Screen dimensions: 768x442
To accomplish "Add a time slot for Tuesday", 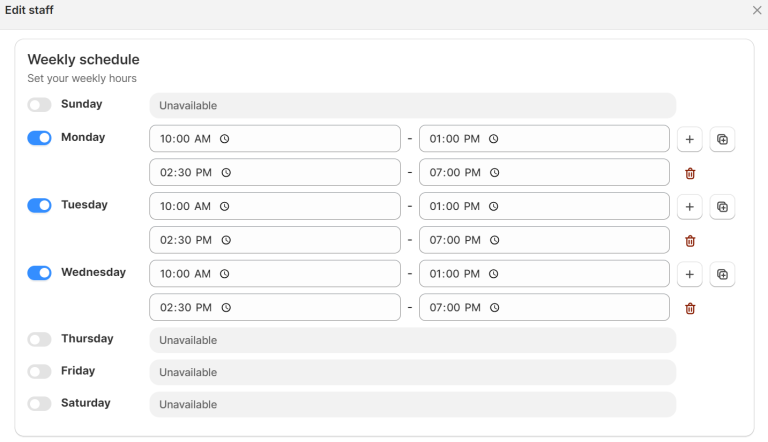I will coord(690,207).
